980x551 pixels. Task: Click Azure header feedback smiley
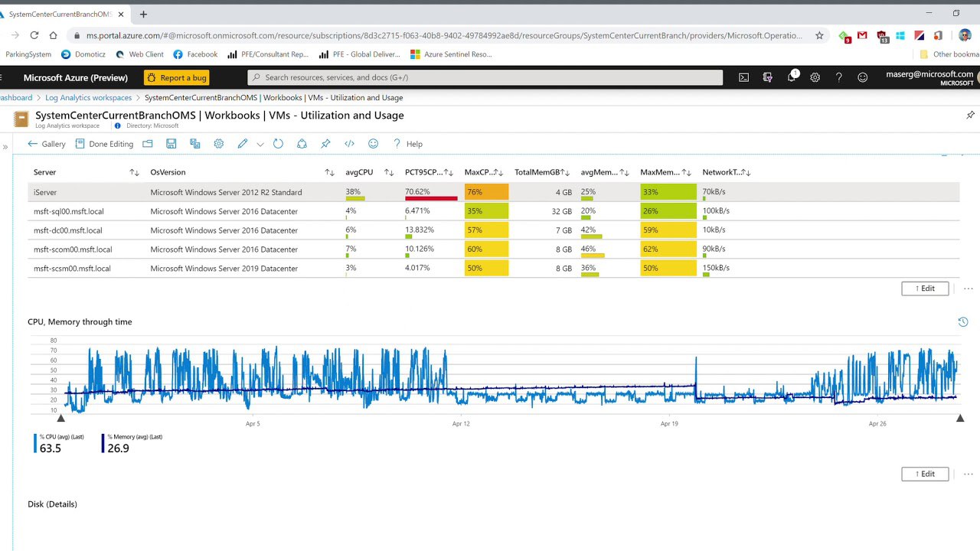[863, 77]
